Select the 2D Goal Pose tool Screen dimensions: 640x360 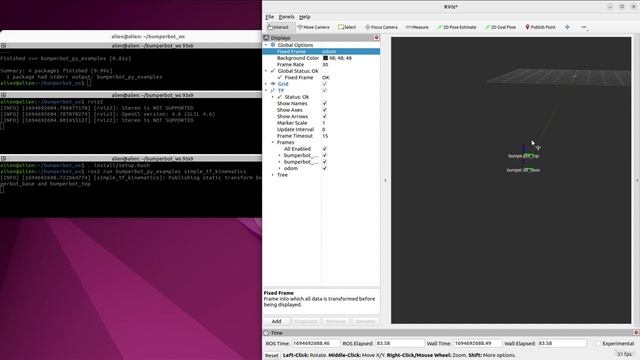point(500,27)
